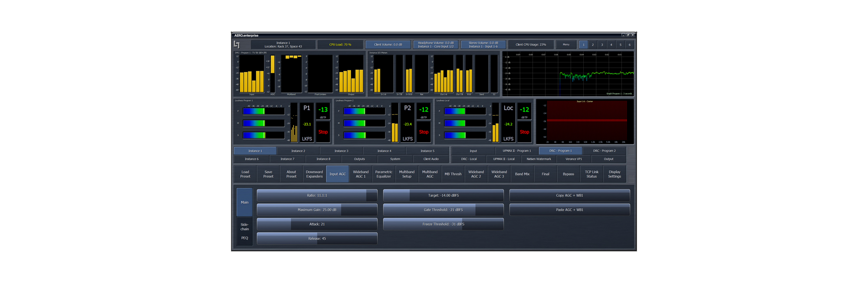Open the Menu button in top bar
The image size is (868, 282).
566,44
